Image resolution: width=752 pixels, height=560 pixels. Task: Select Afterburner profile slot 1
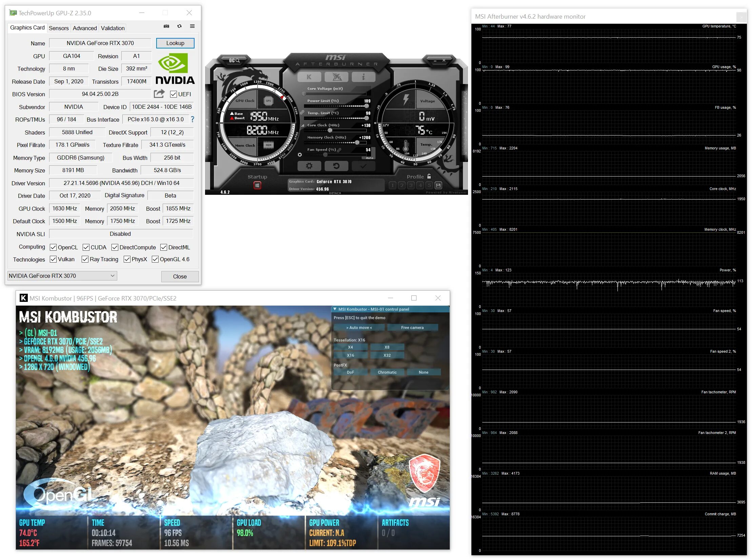coord(393,185)
